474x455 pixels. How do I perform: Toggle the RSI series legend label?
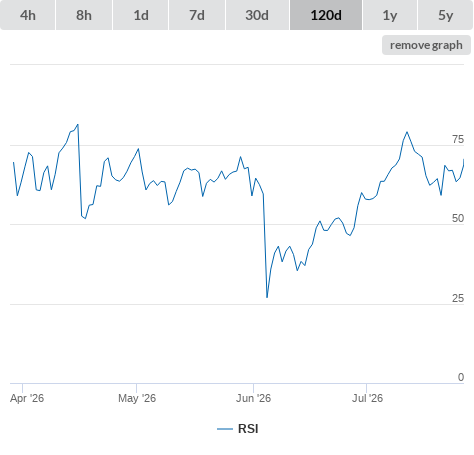(x=248, y=429)
